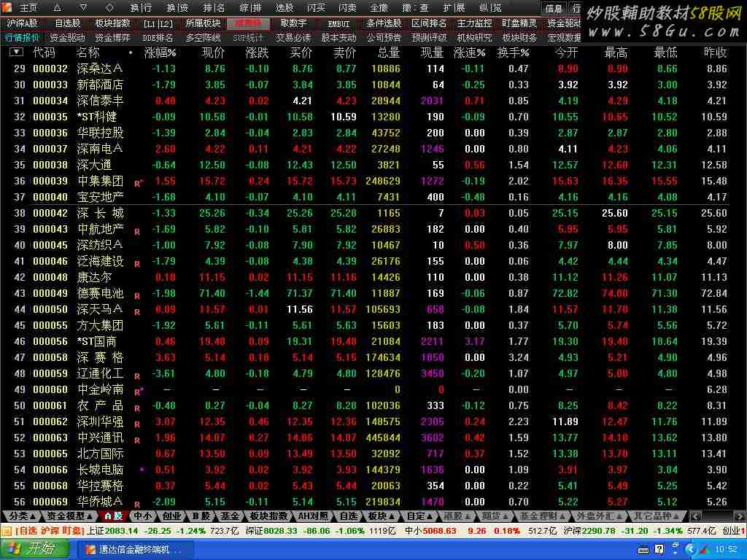Click stock code 000049 德赛电池

(50, 293)
